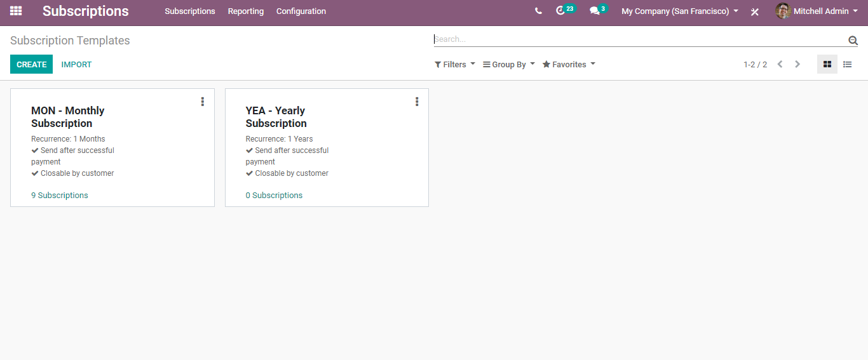Click the search magnifier icon
868x360 pixels.
click(853, 41)
